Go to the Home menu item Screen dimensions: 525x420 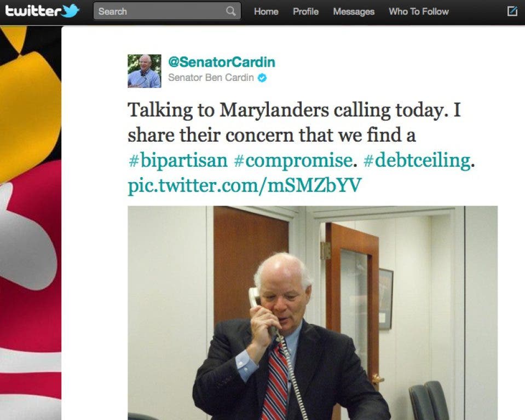click(266, 11)
